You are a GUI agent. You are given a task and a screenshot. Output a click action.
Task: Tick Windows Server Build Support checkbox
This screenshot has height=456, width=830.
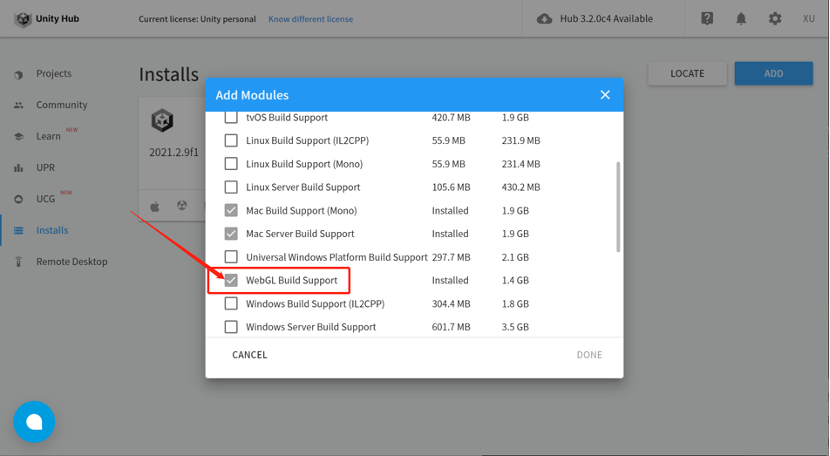click(x=231, y=327)
